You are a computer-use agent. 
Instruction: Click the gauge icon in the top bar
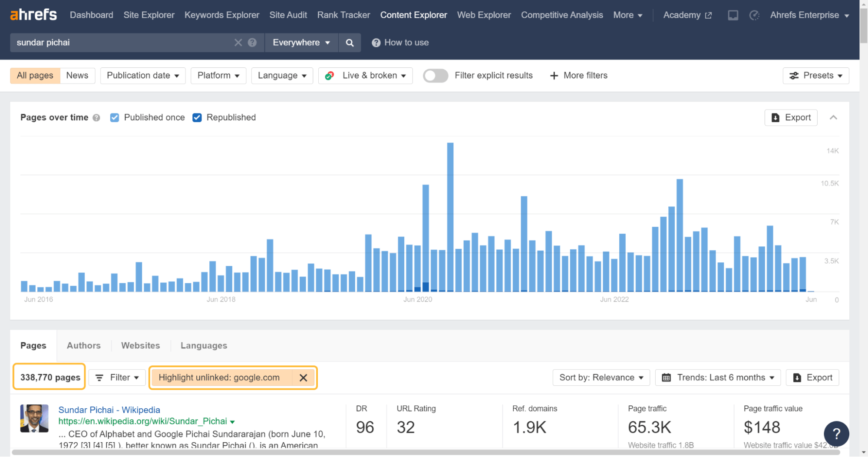(754, 15)
